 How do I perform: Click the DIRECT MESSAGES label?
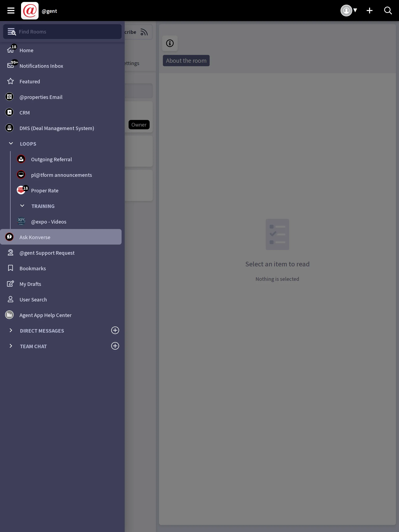tap(42, 331)
